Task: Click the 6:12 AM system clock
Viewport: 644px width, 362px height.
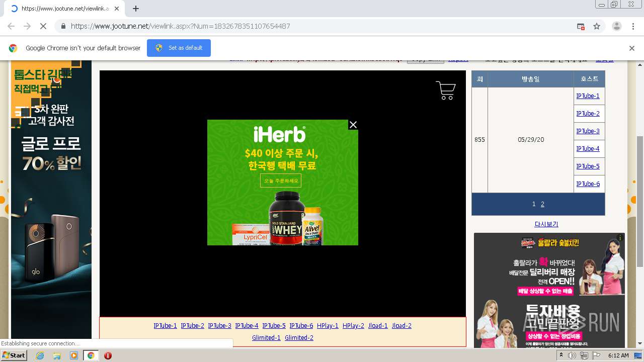Action: pyautogui.click(x=618, y=355)
